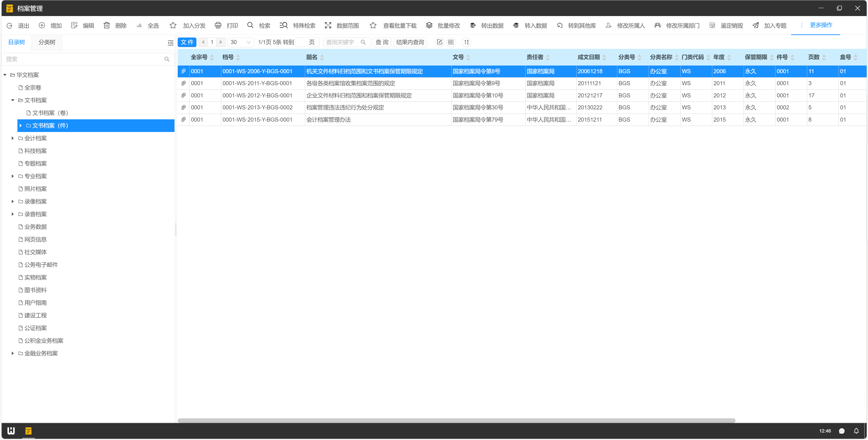The image size is (868, 440).
Task: Collapse the 文书档案 tree folder
Action: [x=13, y=100]
